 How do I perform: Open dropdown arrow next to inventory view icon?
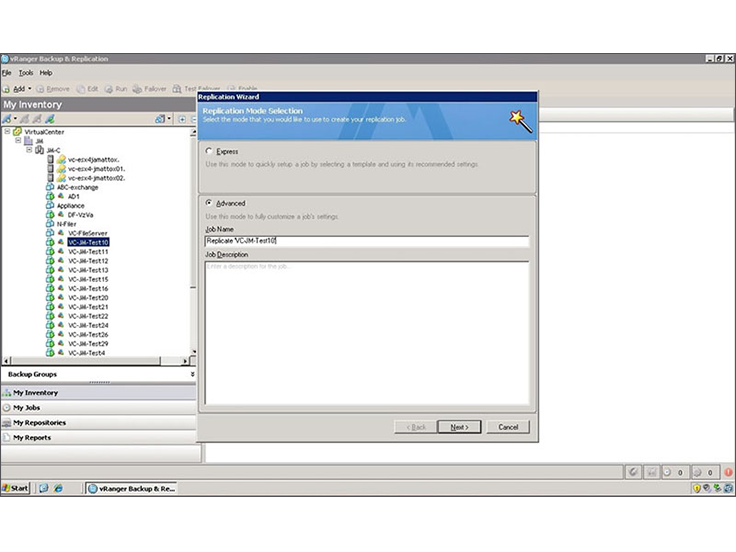pos(169,119)
